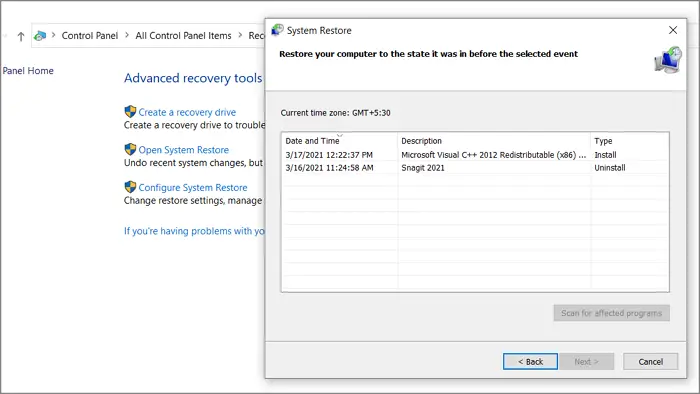Select the 3/17/2021 Visual C++ restore point
Screen dimensions: 700x394
coord(475,155)
